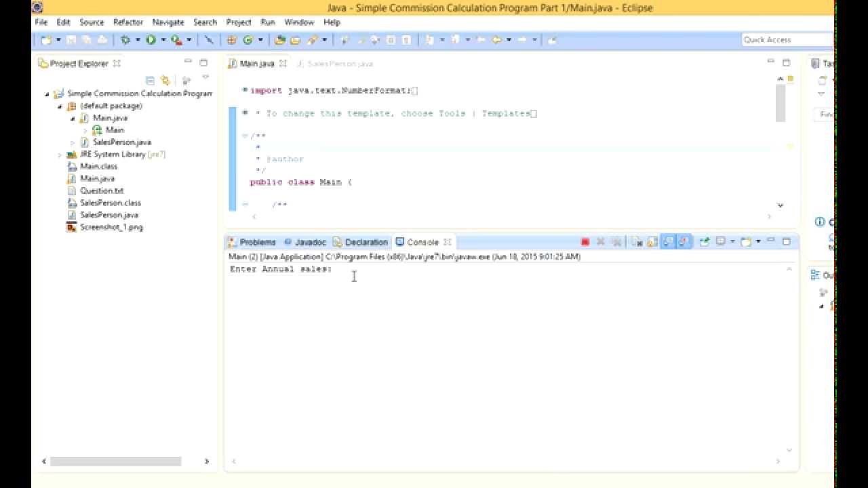Click the 'public class Main' code line
This screenshot has height=488, width=868.
(x=301, y=182)
